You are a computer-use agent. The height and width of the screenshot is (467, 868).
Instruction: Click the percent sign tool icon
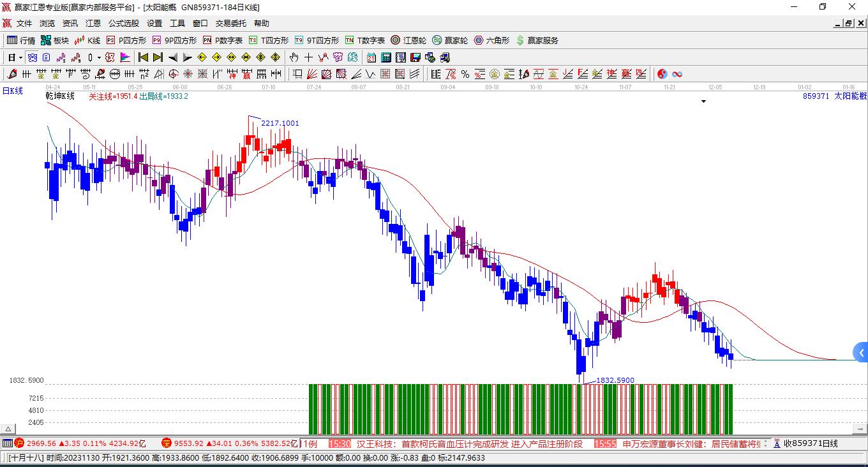point(465,74)
